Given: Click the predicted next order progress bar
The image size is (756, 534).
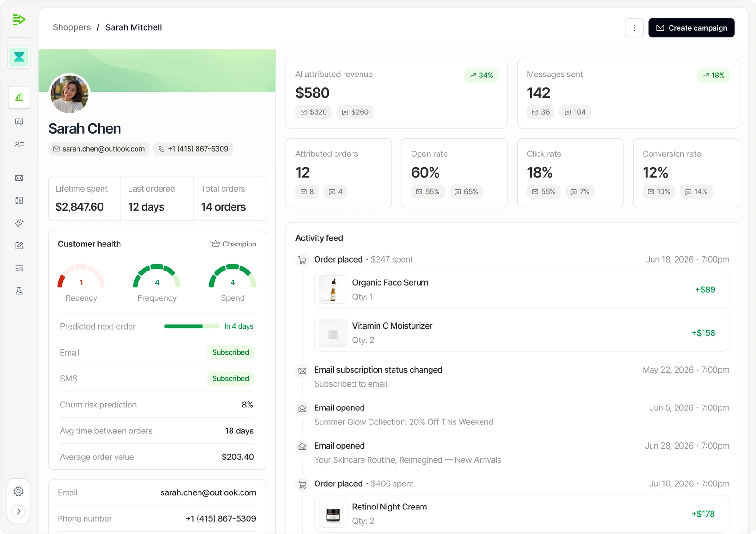Looking at the screenshot, I should tap(192, 326).
